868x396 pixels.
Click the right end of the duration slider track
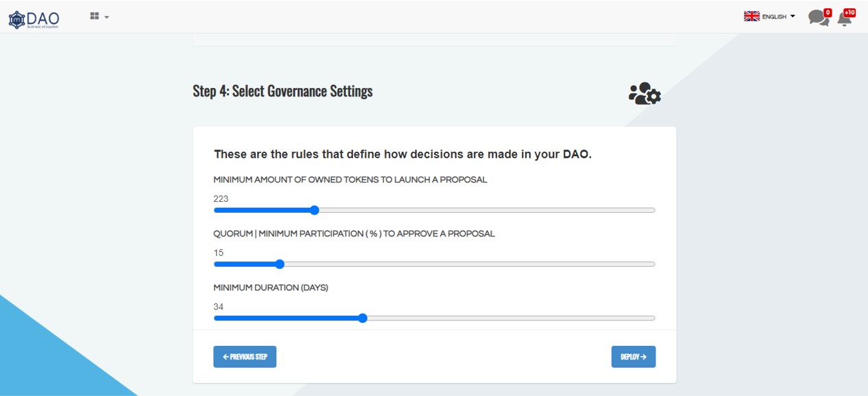tap(651, 318)
